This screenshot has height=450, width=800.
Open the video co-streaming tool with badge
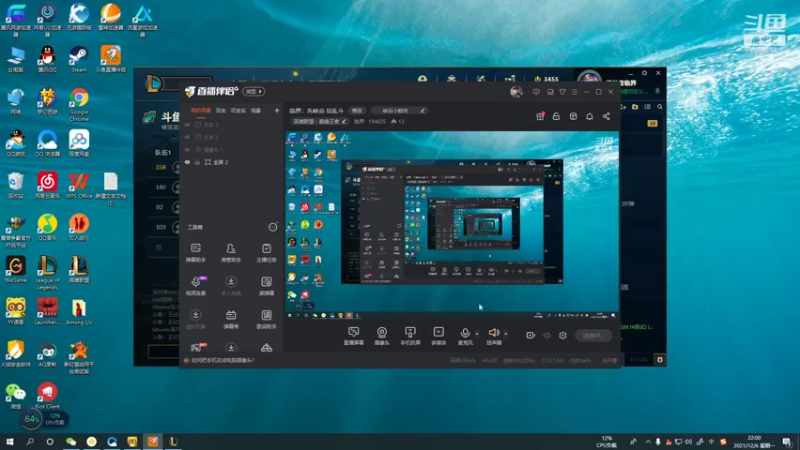coord(196,286)
